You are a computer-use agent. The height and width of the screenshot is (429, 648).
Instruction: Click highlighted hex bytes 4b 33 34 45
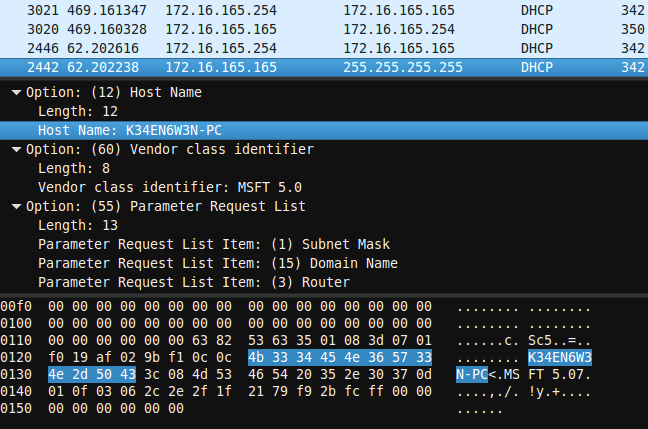pos(292,357)
